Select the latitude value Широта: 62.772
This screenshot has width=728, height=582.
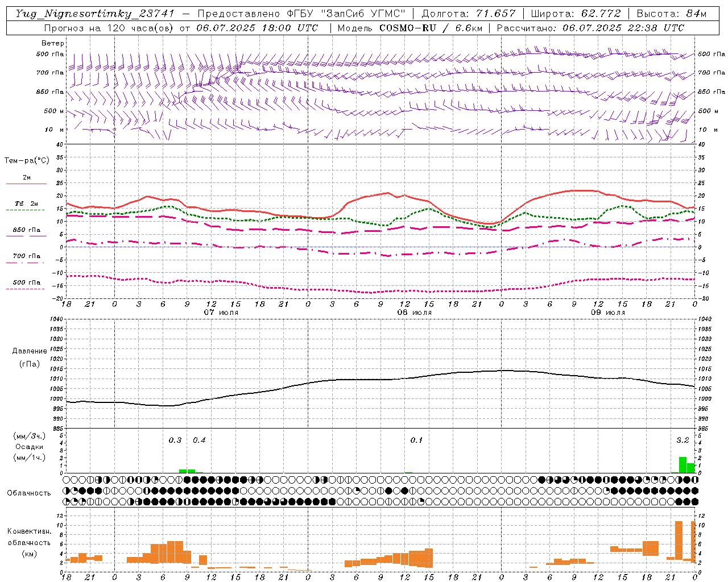[x=576, y=14]
